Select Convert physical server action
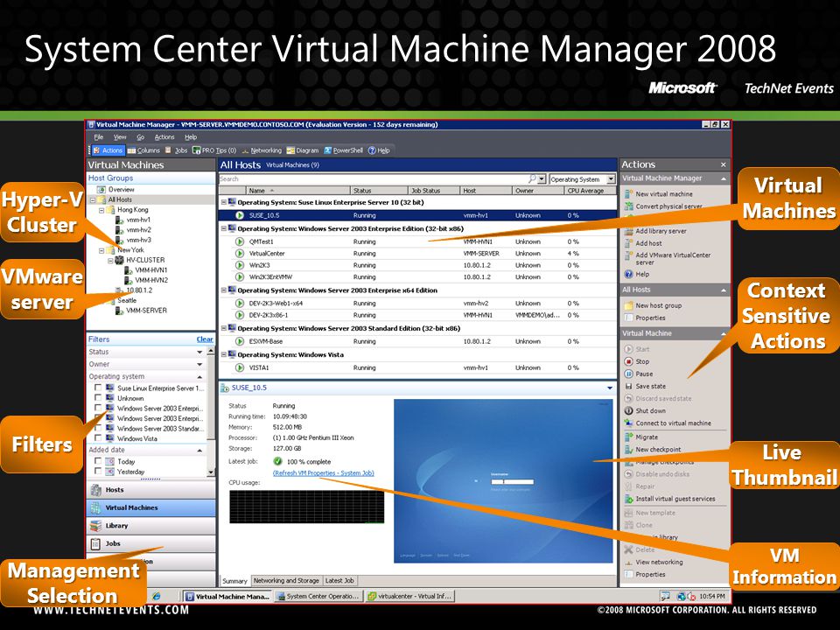This screenshot has height=630, width=840. coord(663,206)
